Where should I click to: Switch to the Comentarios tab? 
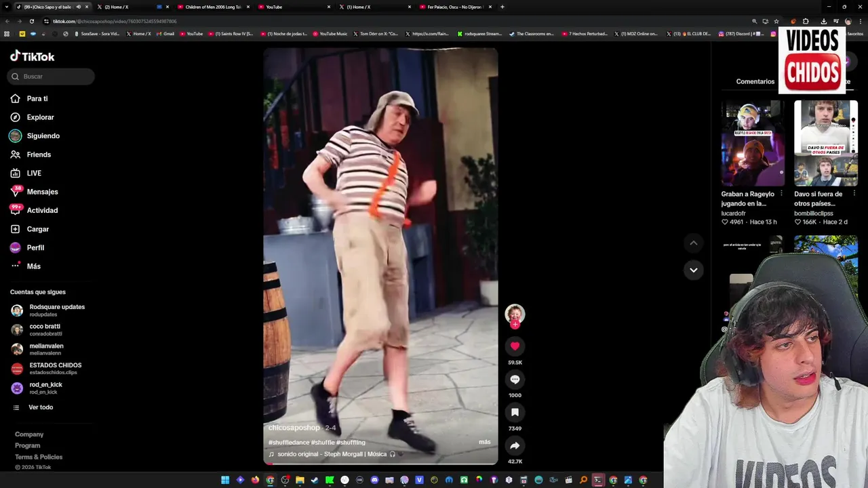(x=755, y=81)
